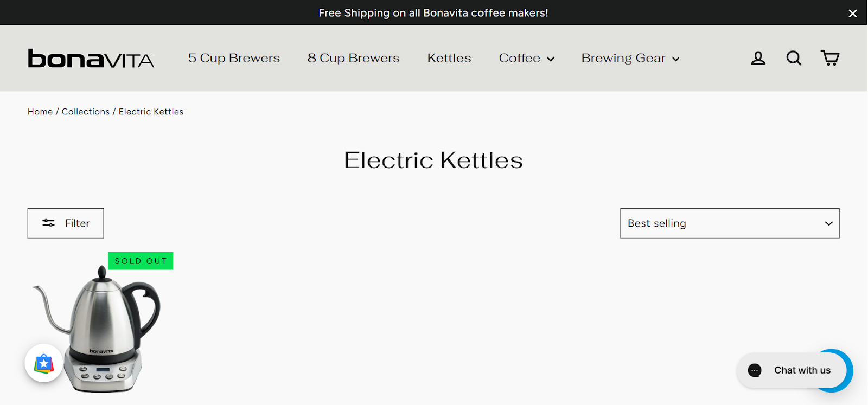Expand the Brewing Gear menu chevron

tap(676, 59)
